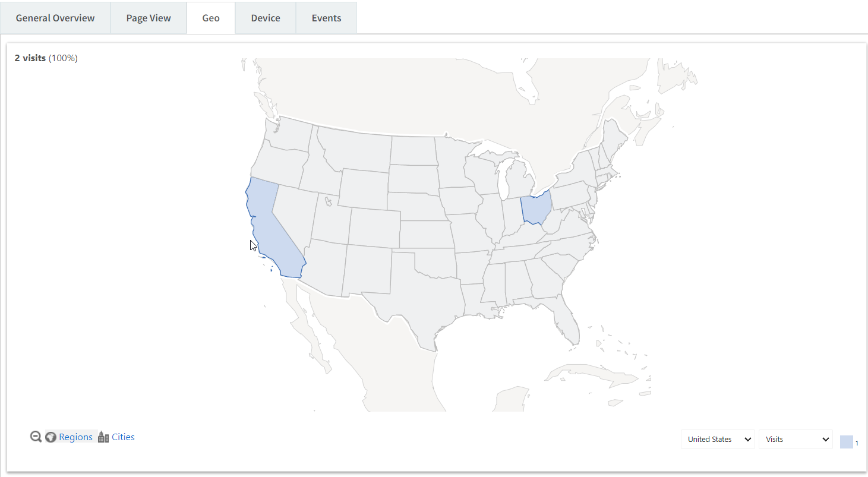Click the Regions link

(76, 437)
